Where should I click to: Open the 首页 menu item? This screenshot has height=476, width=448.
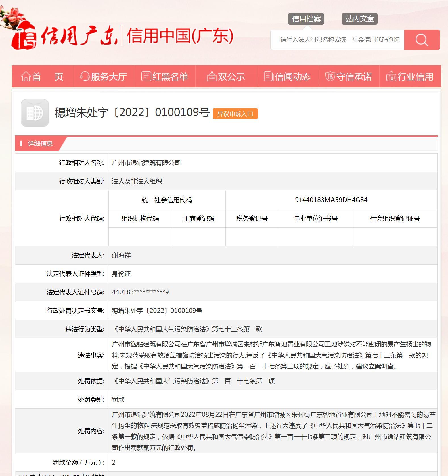click(x=42, y=76)
